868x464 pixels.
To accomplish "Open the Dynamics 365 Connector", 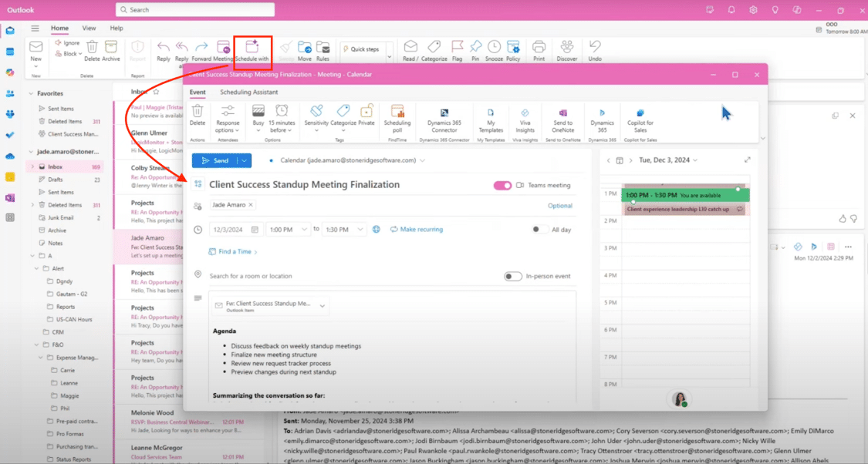I will (x=444, y=113).
